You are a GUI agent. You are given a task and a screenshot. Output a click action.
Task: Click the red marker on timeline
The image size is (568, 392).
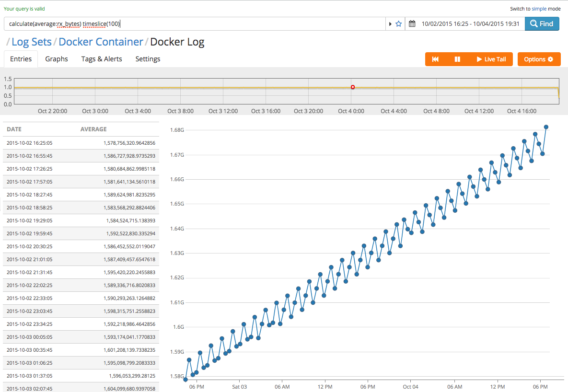[353, 87]
